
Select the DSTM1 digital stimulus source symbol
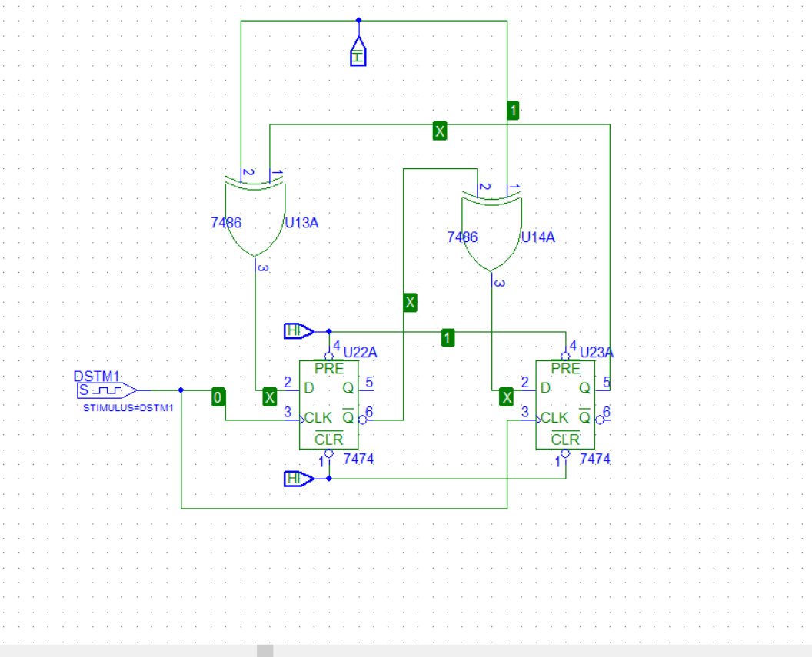(107, 390)
